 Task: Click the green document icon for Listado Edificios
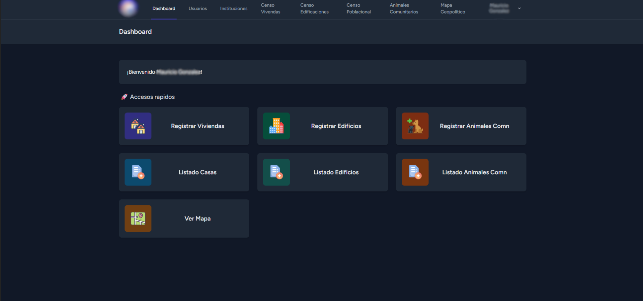(276, 172)
